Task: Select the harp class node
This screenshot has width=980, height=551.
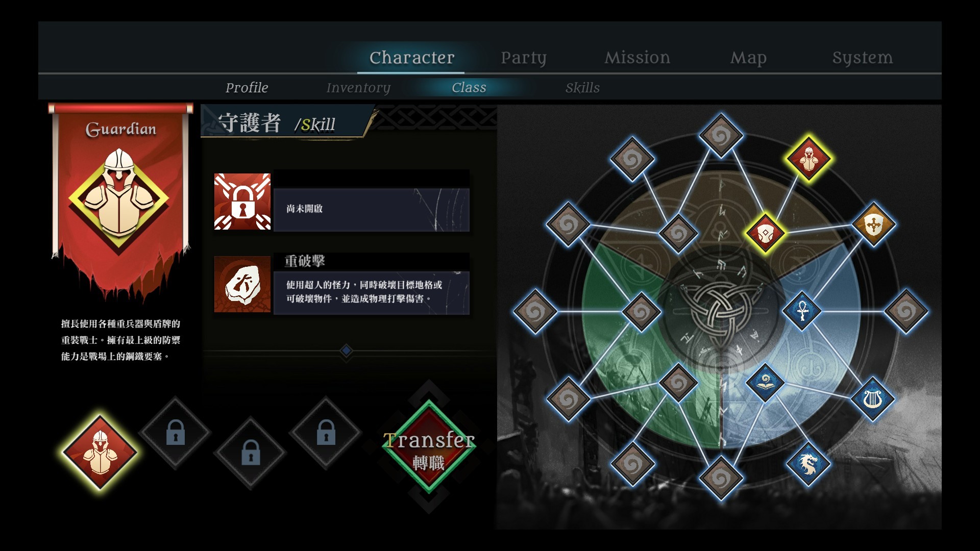Action: (x=872, y=399)
